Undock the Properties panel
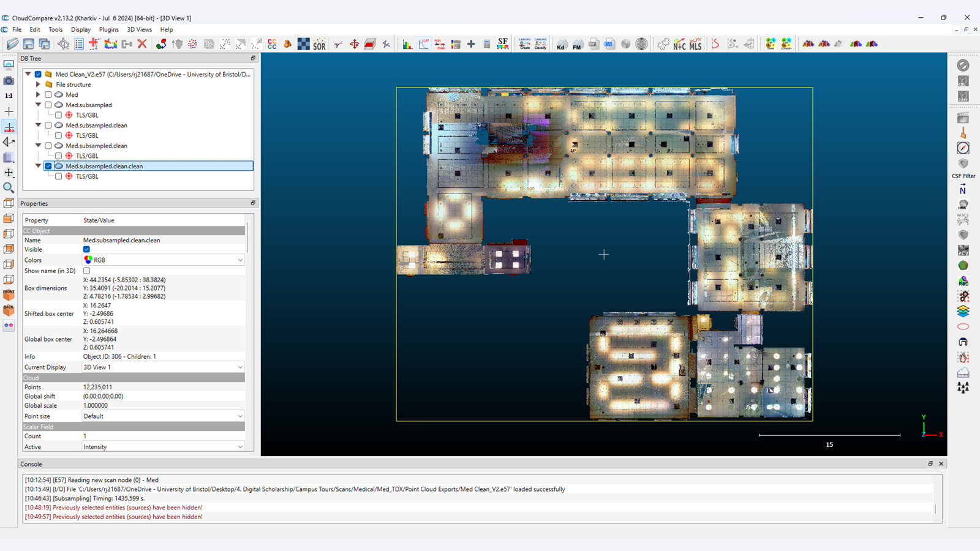980x551 pixels. (x=253, y=203)
